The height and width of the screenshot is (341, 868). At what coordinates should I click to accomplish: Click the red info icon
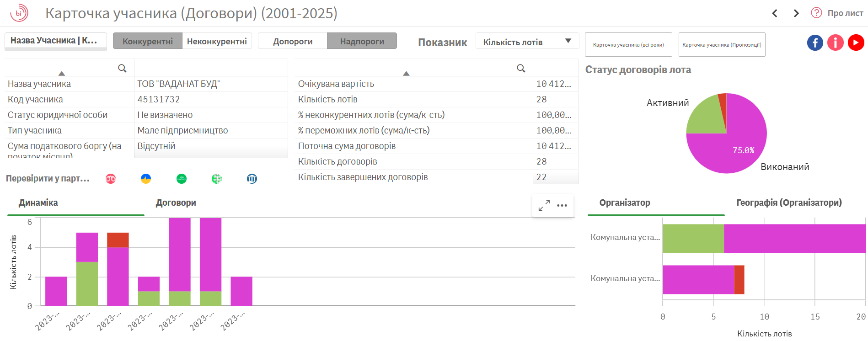click(835, 43)
